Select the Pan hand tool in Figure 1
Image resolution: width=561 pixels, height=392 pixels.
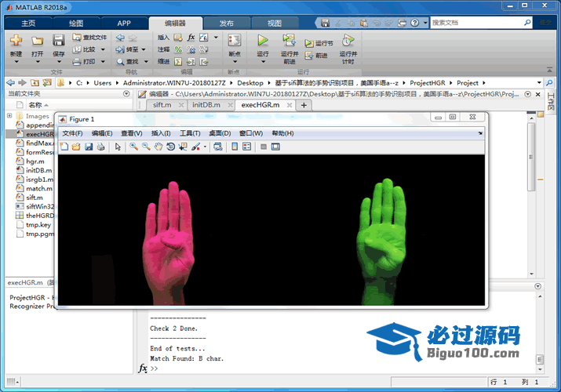click(158, 147)
